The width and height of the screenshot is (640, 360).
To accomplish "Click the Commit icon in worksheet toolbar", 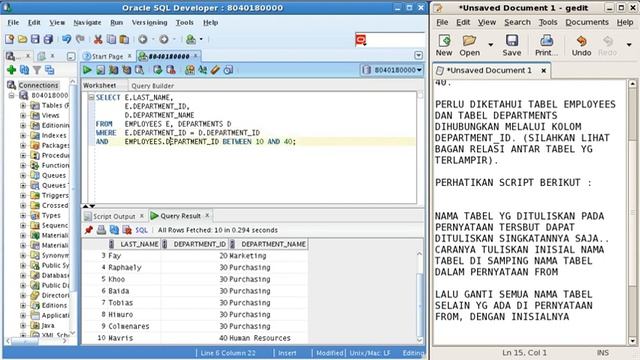I will (158, 70).
